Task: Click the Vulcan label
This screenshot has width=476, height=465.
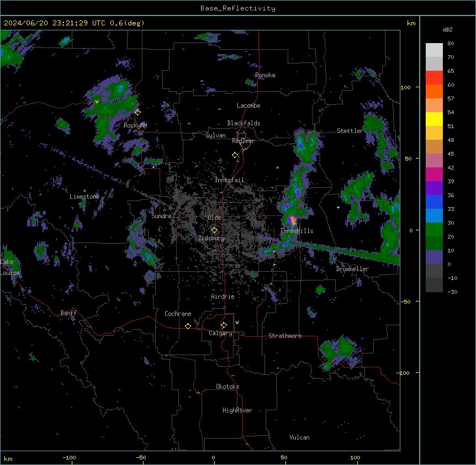Action: tap(300, 437)
